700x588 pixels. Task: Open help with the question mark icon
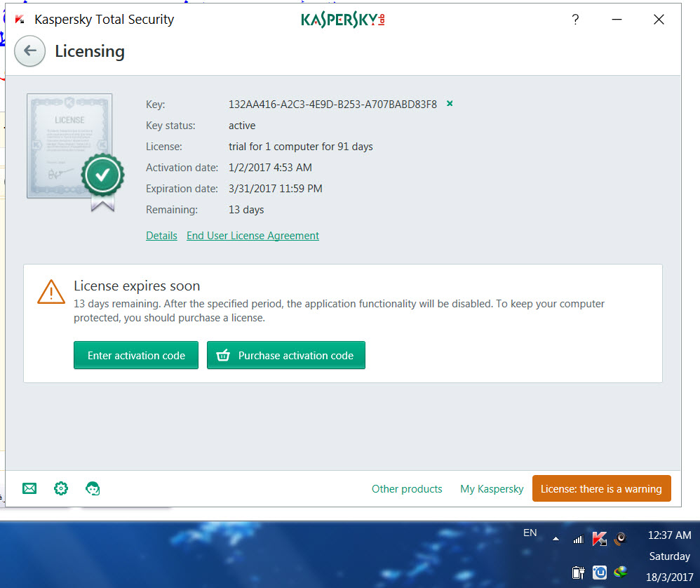(575, 20)
